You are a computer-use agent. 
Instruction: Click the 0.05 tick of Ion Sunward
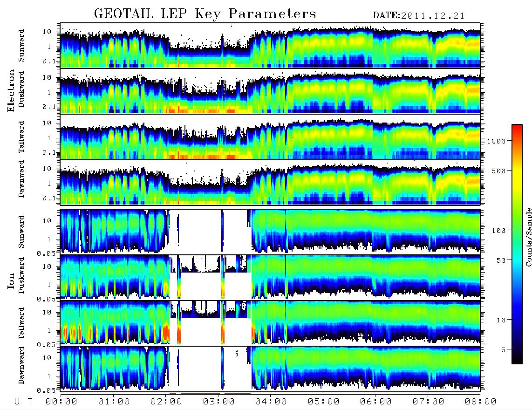[x=46, y=253]
